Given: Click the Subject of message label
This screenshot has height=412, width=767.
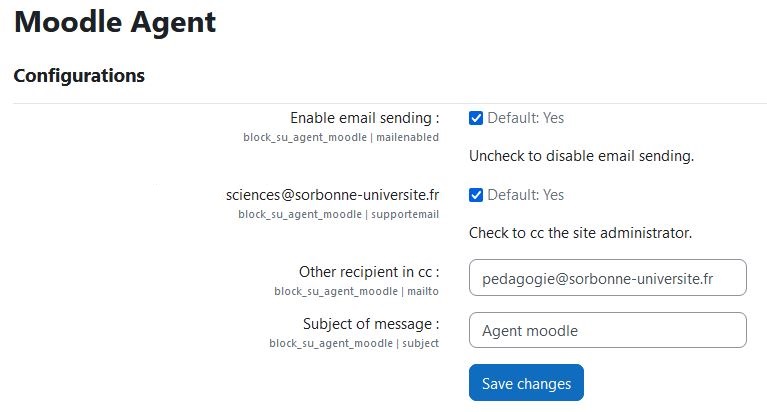Looking at the screenshot, I should click(x=371, y=324).
